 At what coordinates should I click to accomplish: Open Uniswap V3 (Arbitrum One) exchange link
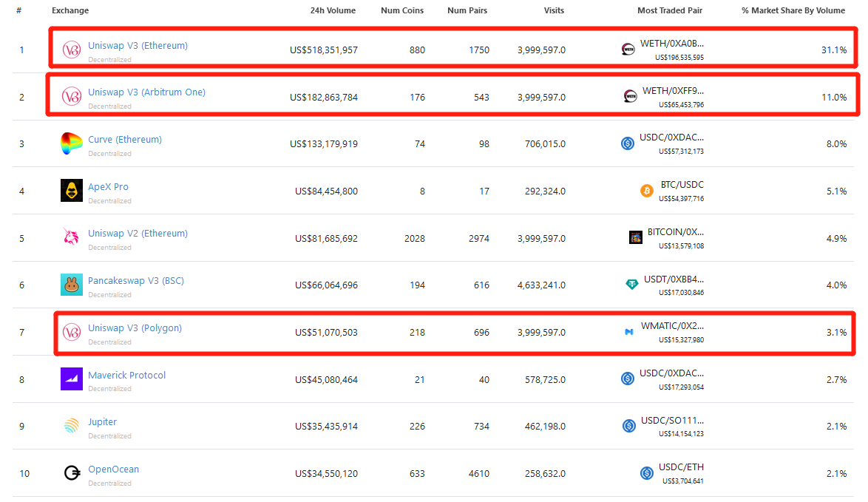(146, 92)
